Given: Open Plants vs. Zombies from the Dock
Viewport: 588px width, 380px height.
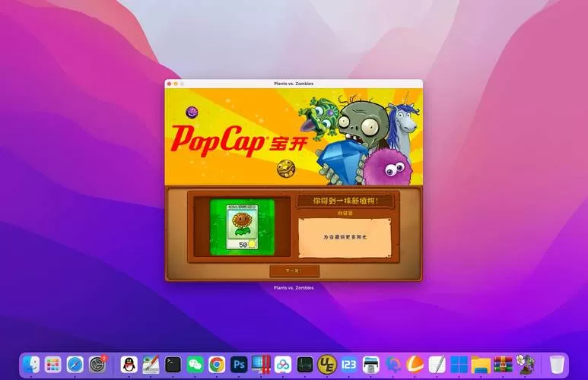Looking at the screenshot, I should pyautogui.click(x=525, y=364).
